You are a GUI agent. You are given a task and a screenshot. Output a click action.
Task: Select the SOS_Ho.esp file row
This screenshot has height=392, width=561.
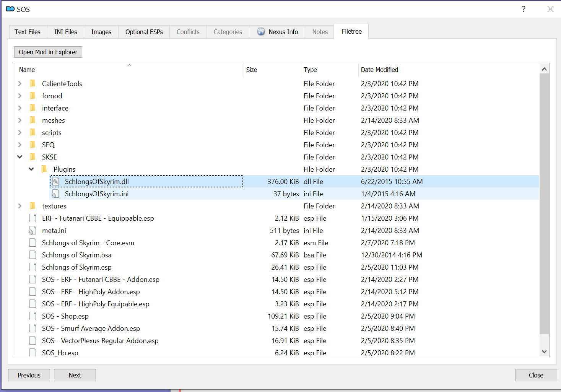pyautogui.click(x=276, y=353)
